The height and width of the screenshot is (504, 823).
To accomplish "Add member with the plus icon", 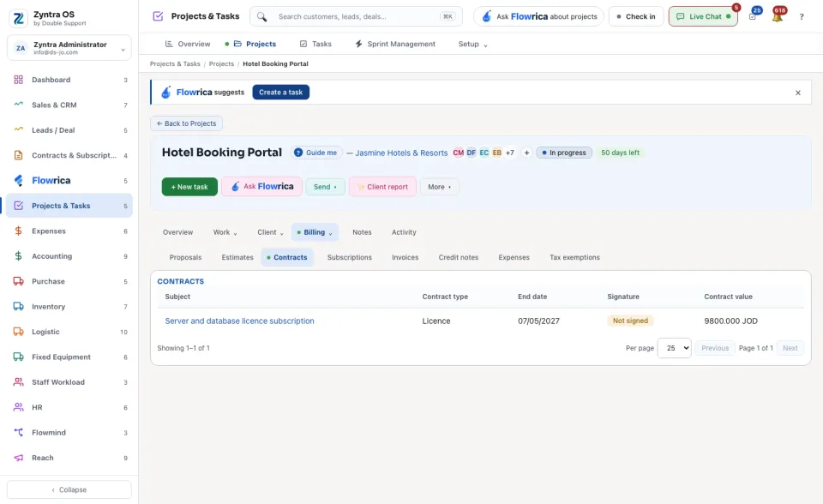I will pyautogui.click(x=526, y=153).
